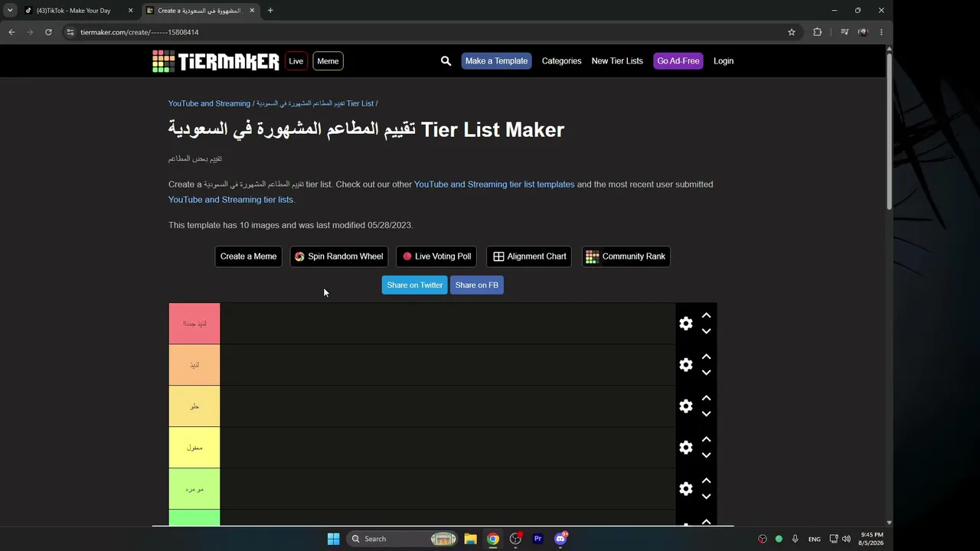The image size is (980, 551).
Task: Move the pale-orange third tier row down
Action: 707,414
